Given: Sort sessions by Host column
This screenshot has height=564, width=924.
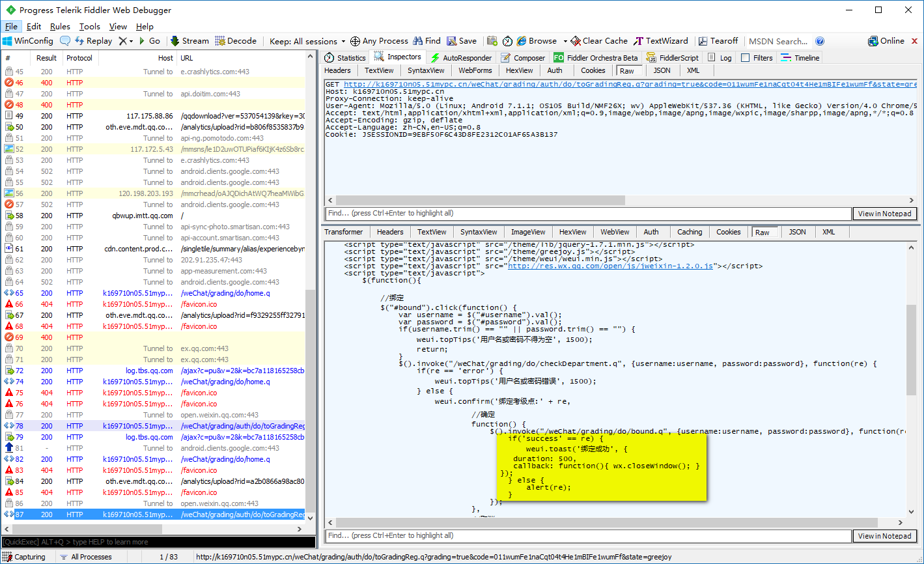Looking at the screenshot, I should click(165, 58).
